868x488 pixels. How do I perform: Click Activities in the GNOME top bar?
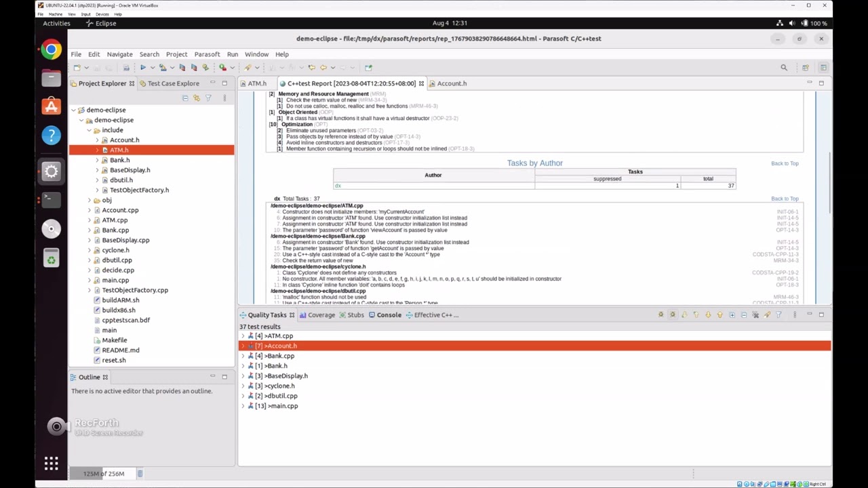[56, 23]
